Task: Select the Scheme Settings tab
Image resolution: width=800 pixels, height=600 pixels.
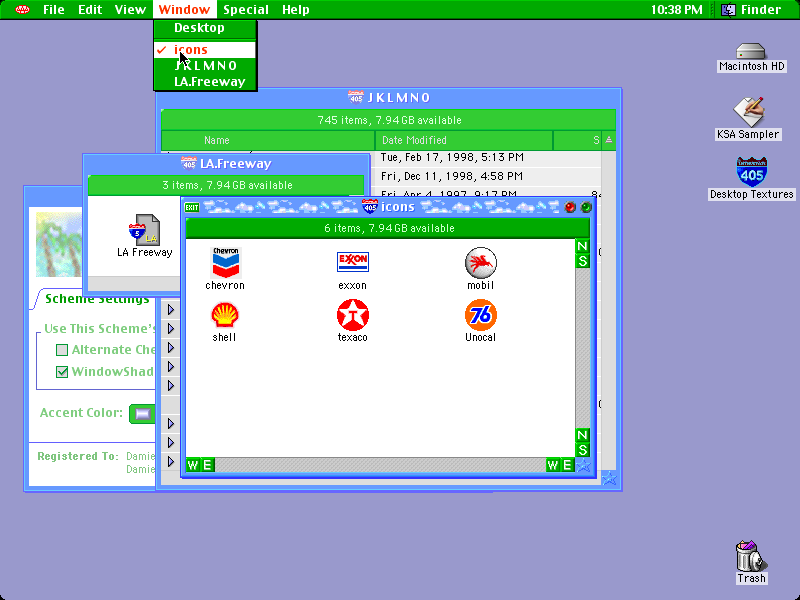Action: (97, 299)
